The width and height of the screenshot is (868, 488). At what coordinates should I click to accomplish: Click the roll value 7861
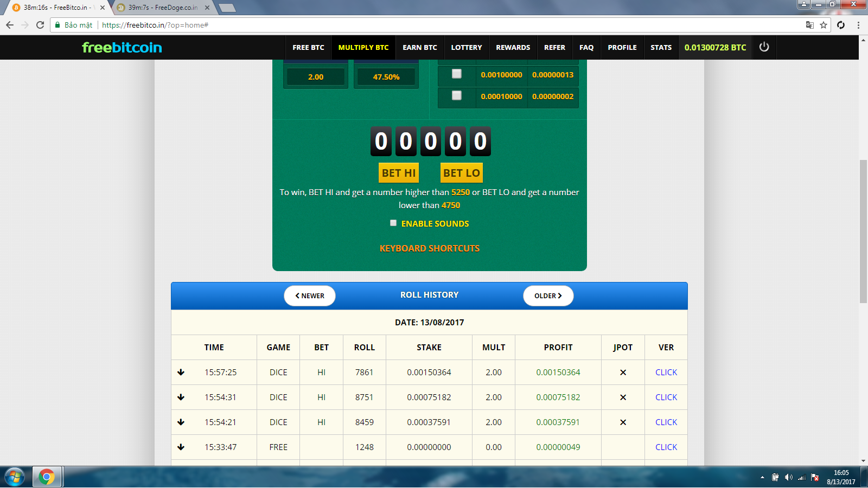(x=365, y=373)
